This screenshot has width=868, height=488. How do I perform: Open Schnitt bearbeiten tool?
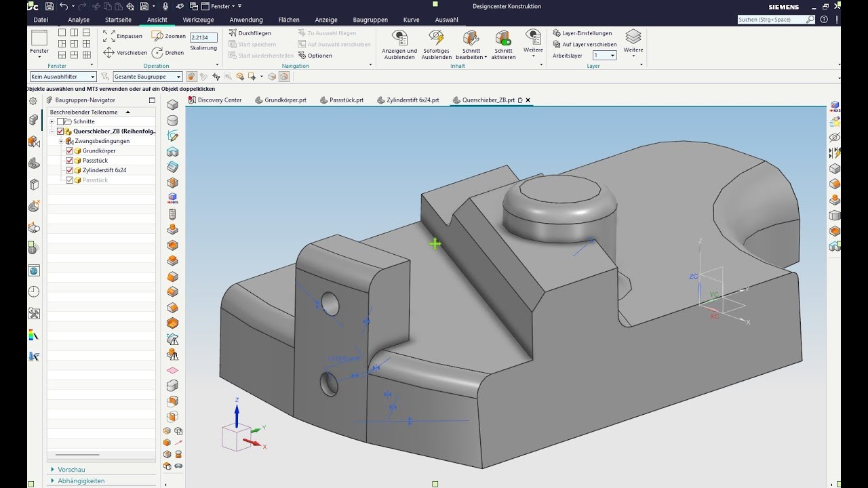(471, 38)
